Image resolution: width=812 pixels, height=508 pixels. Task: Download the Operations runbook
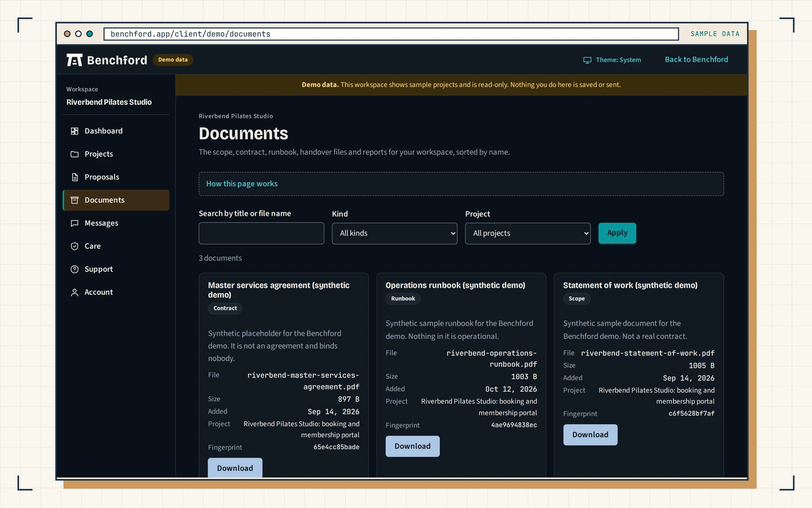412,446
